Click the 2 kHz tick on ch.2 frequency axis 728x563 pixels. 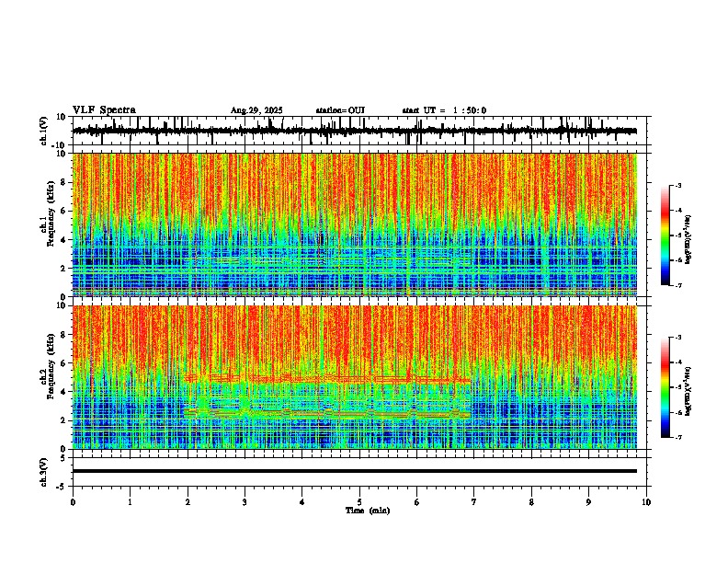pos(64,420)
